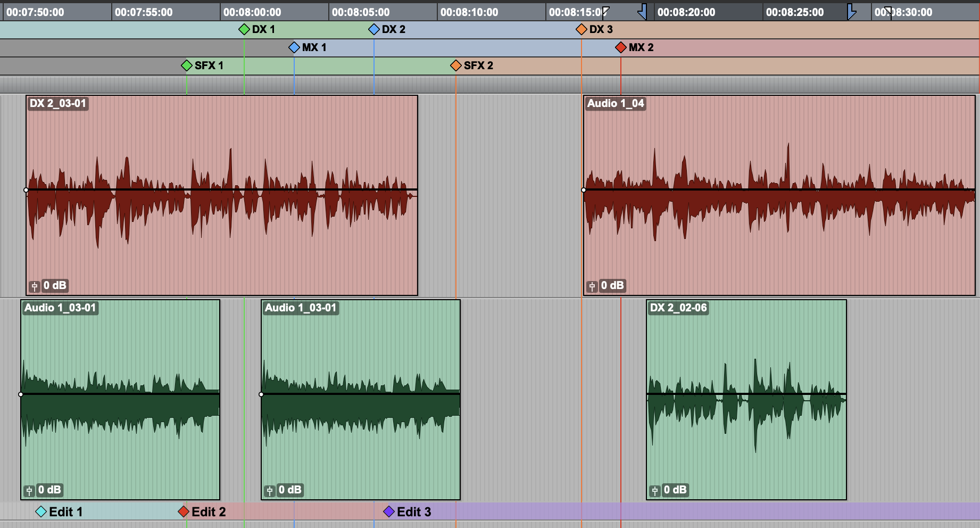Viewport: 980px width, 528px height.
Task: Click ruler at timecode 00:07:55:00
Action: 144,12
